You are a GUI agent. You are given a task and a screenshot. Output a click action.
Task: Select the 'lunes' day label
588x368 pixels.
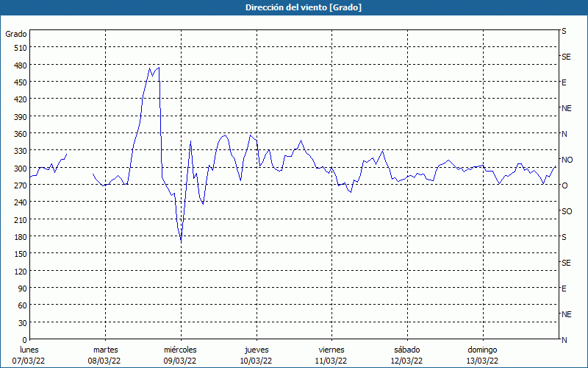point(29,350)
